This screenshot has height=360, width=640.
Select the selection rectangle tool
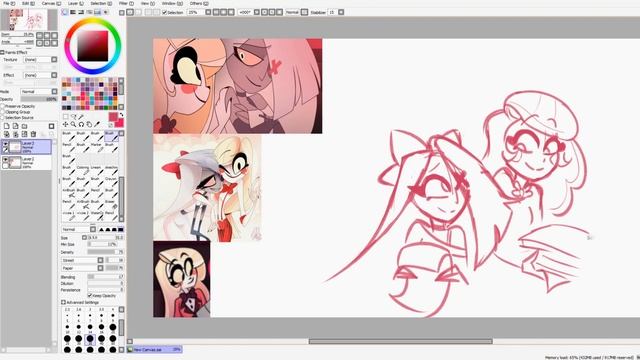pyautogui.click(x=65, y=117)
